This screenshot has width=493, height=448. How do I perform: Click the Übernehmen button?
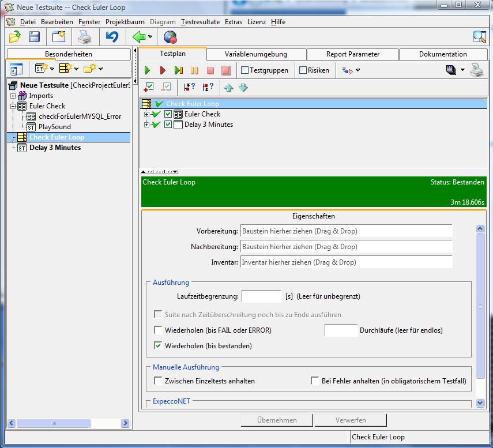click(277, 420)
